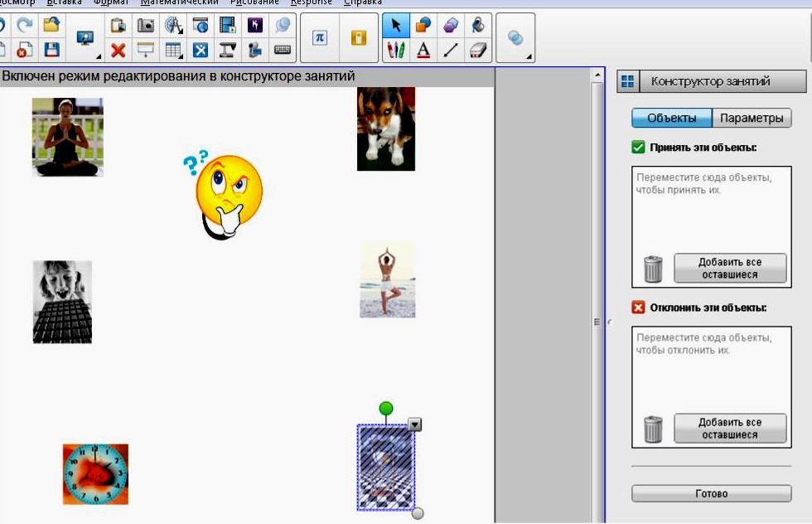
Task: Open the Screen Capture camera tool
Action: tap(146, 24)
